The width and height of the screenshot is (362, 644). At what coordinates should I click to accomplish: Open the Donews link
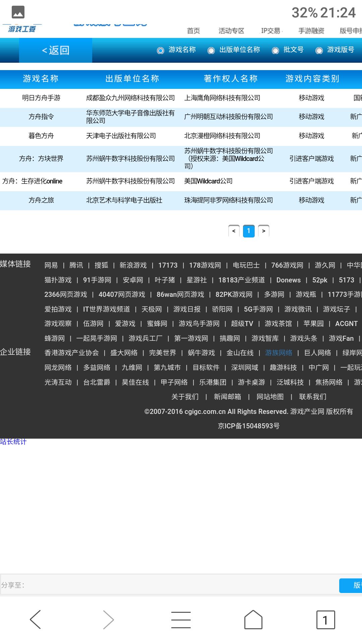(x=289, y=280)
